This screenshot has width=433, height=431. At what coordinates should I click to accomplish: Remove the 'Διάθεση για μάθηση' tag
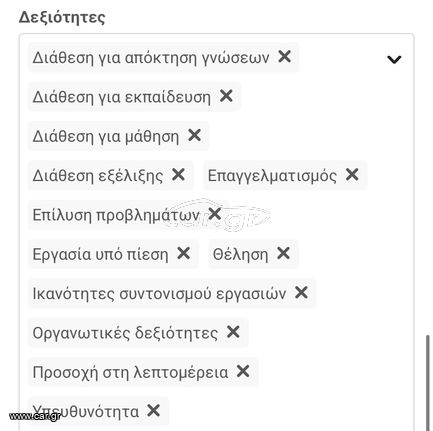pyautogui.click(x=194, y=135)
